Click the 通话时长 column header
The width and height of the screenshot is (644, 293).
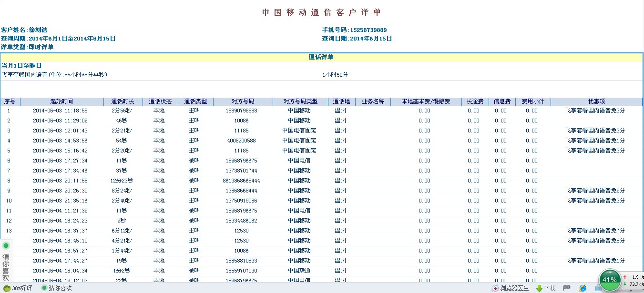(123, 101)
